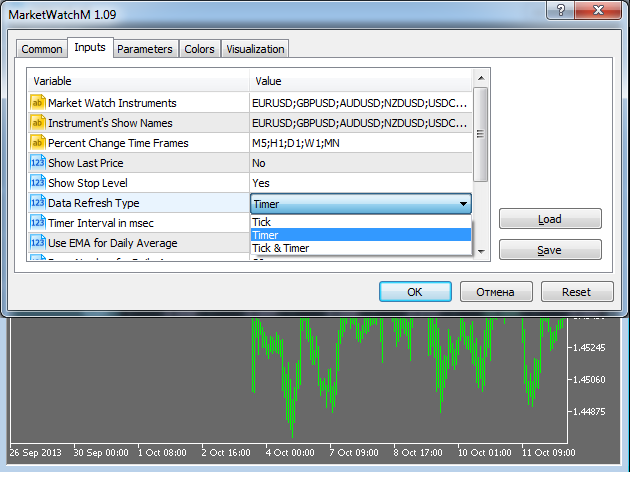Select the Timer Interval in msec row
The image size is (640, 480).
[139, 223]
